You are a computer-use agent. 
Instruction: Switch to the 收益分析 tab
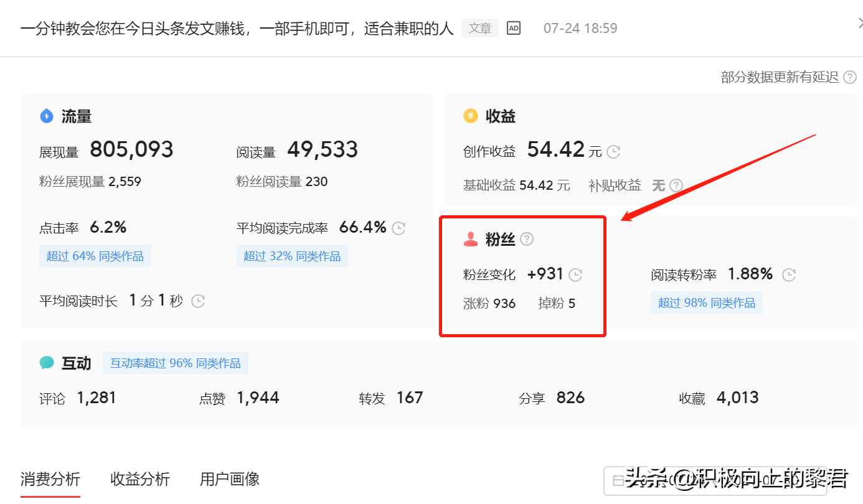point(140,480)
